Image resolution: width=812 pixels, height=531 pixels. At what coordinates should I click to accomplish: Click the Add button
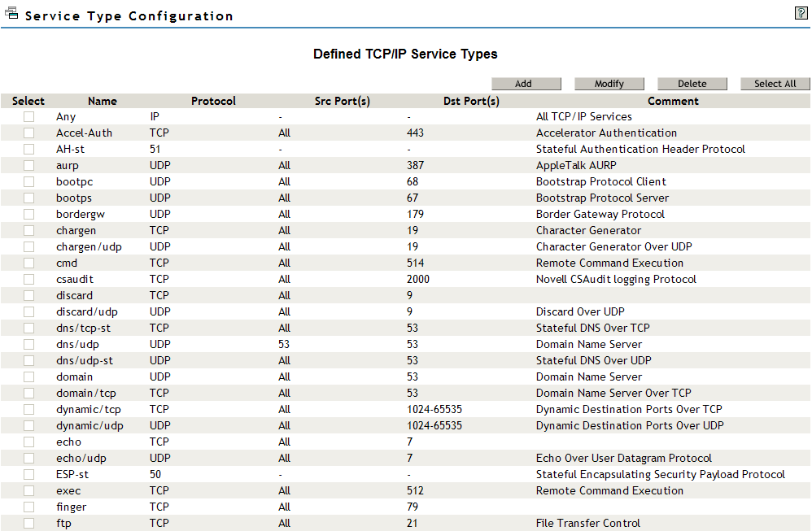click(x=526, y=83)
